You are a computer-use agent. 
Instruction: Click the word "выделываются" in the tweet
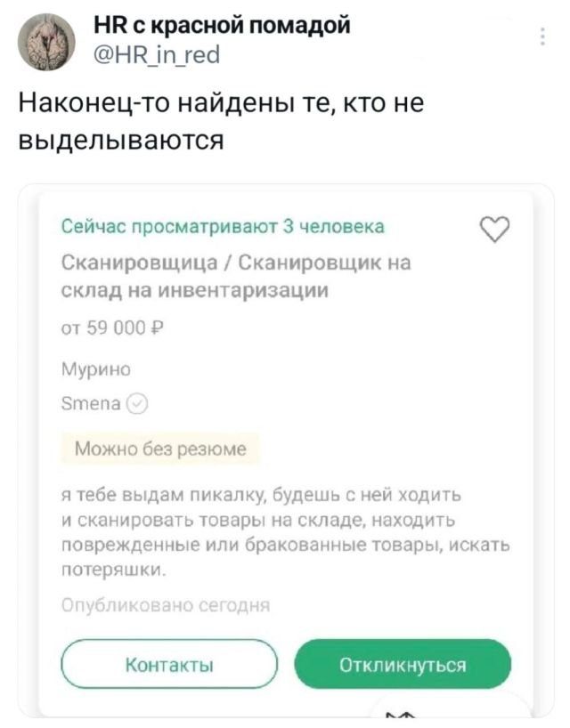tap(126, 141)
